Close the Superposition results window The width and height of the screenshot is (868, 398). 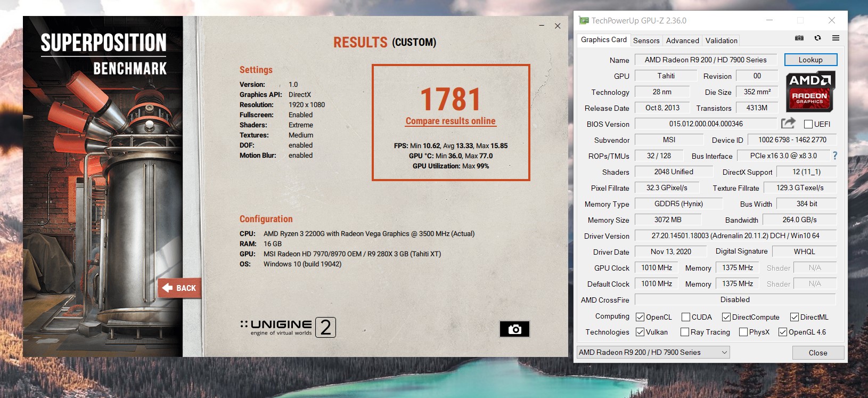[558, 26]
